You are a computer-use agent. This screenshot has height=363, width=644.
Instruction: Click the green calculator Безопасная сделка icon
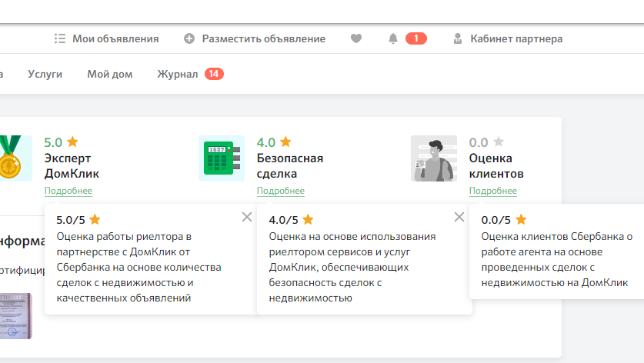tap(222, 158)
